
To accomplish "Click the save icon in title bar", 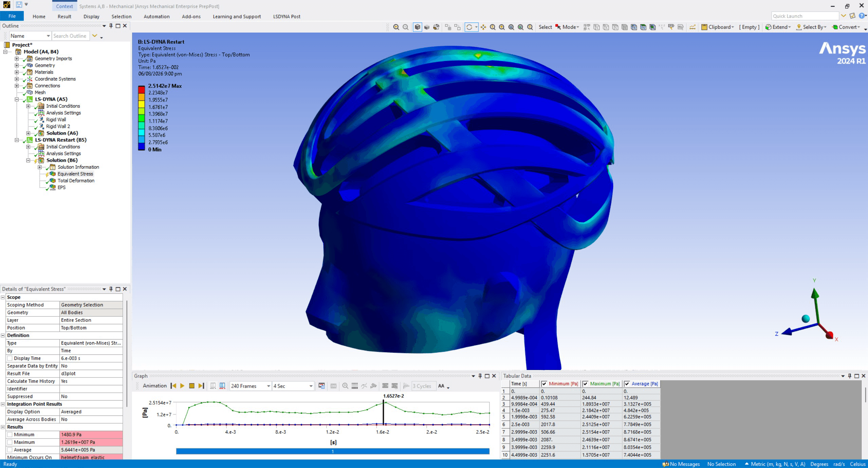I will click(x=19, y=5).
